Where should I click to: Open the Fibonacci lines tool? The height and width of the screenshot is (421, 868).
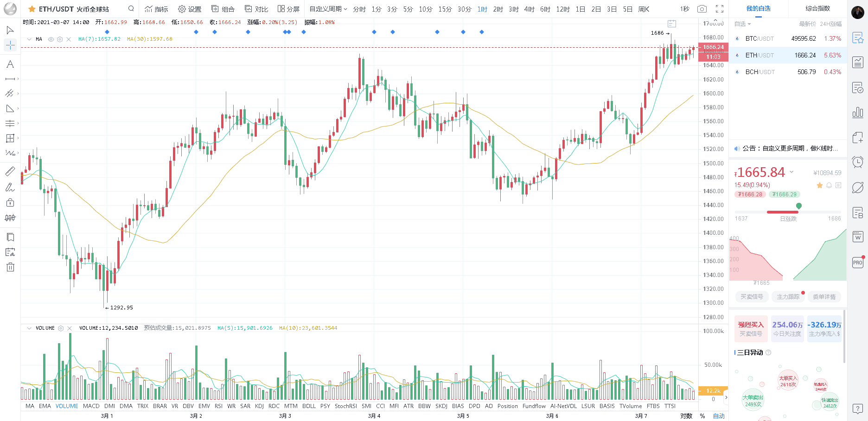[x=10, y=124]
